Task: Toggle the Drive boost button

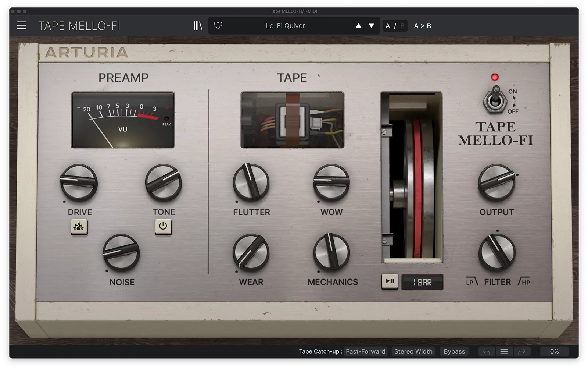Action: [x=79, y=227]
